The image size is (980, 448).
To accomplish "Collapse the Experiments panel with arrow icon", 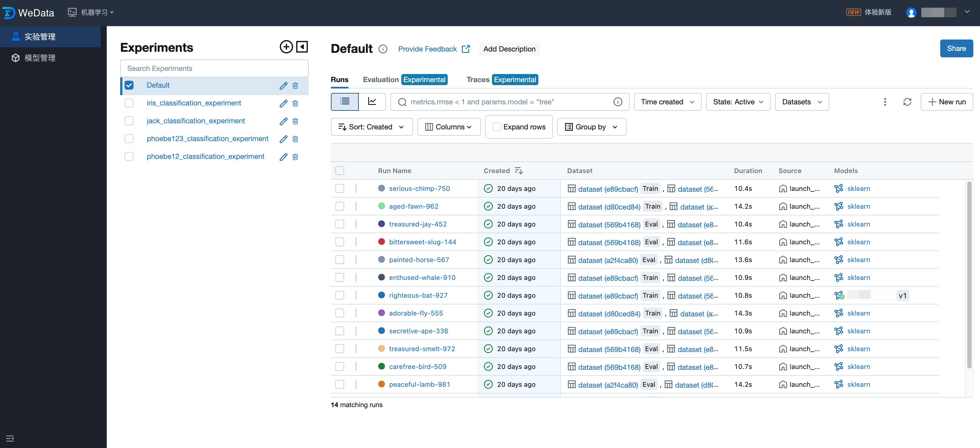I will 302,47.
